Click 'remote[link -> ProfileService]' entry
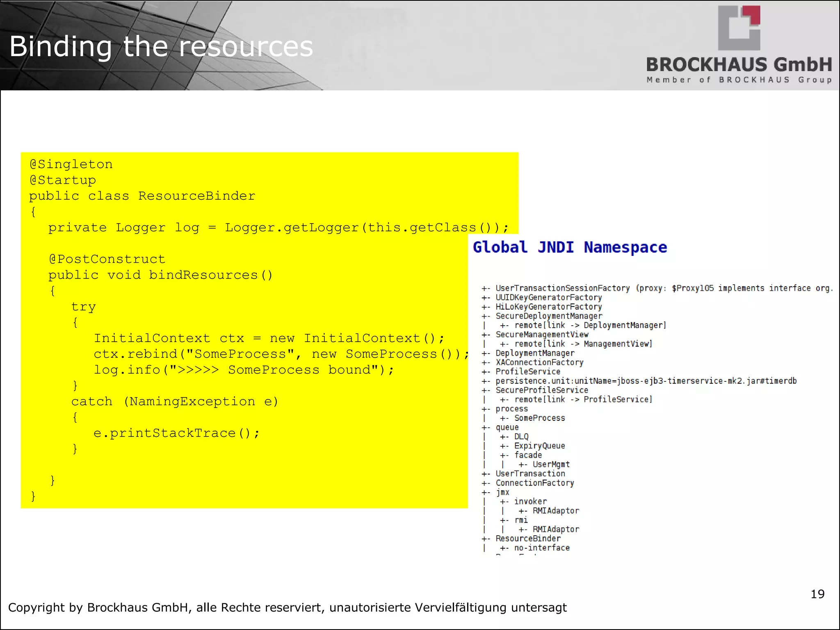 pos(583,399)
